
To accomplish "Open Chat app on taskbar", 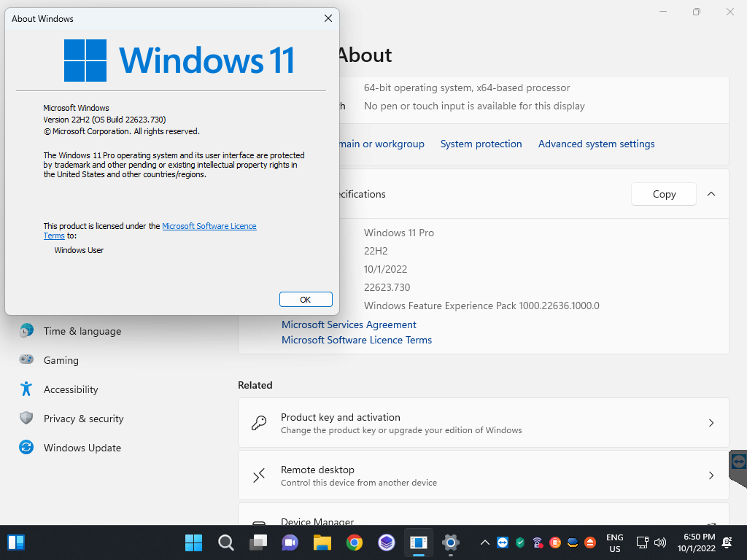I will click(x=290, y=542).
